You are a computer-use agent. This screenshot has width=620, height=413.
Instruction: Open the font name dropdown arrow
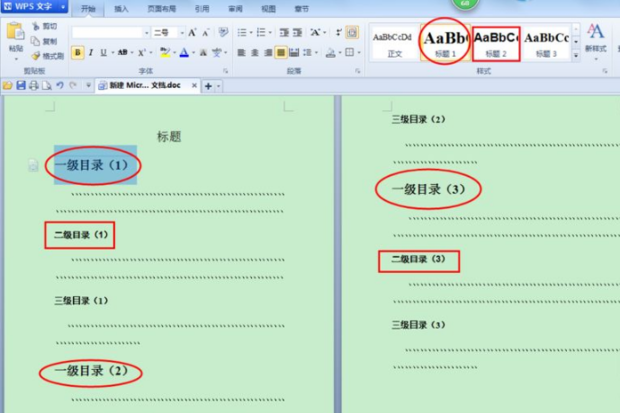[146, 33]
